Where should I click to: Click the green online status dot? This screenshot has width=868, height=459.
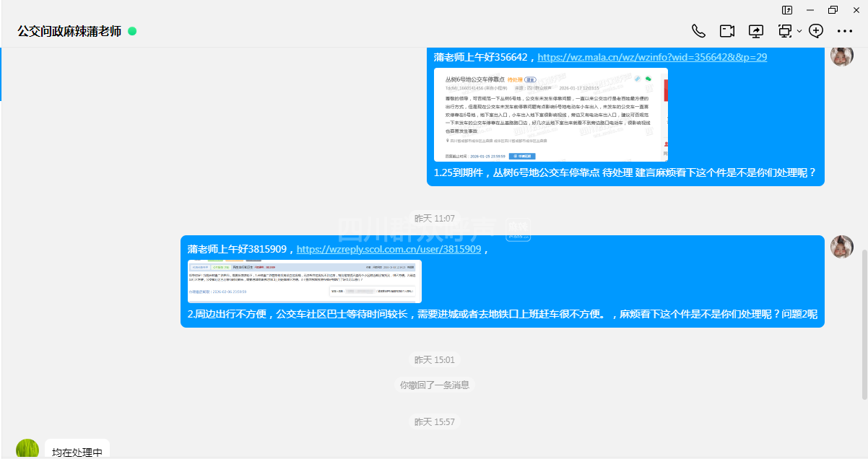132,32
